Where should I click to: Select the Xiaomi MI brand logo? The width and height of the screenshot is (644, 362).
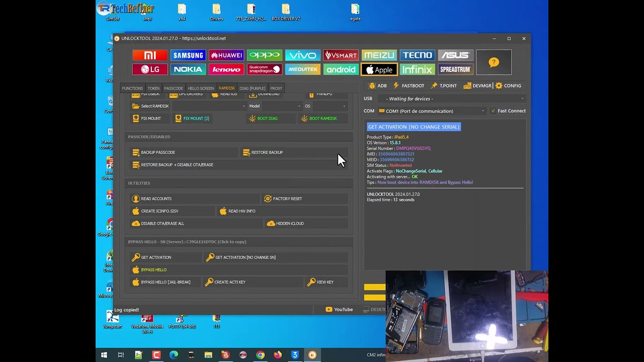pyautogui.click(x=150, y=55)
